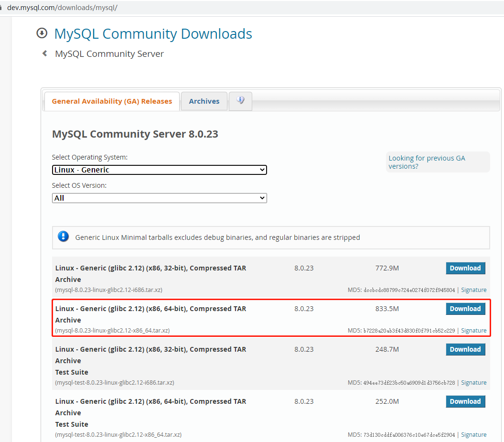Open Signature link for mysql-test x86_64 archive
The width and height of the screenshot is (504, 442).
[474, 435]
